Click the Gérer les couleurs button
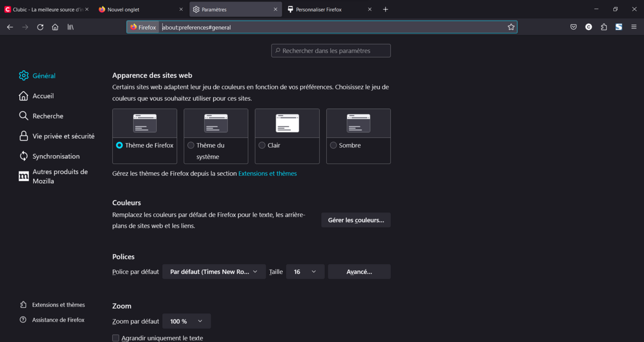The height and width of the screenshot is (342, 644). tap(356, 220)
